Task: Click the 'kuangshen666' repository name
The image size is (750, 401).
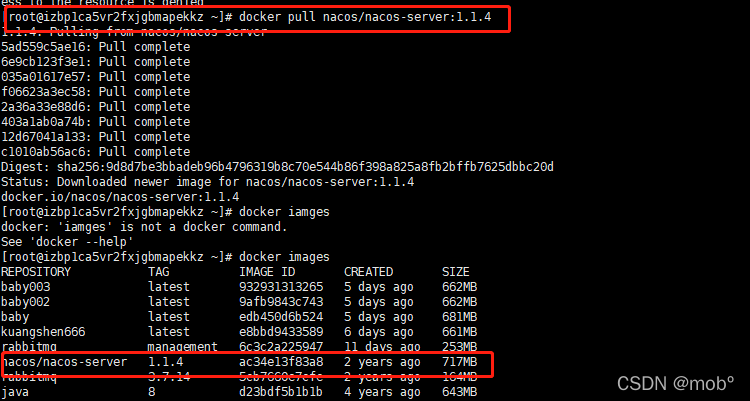Action: coord(43,332)
